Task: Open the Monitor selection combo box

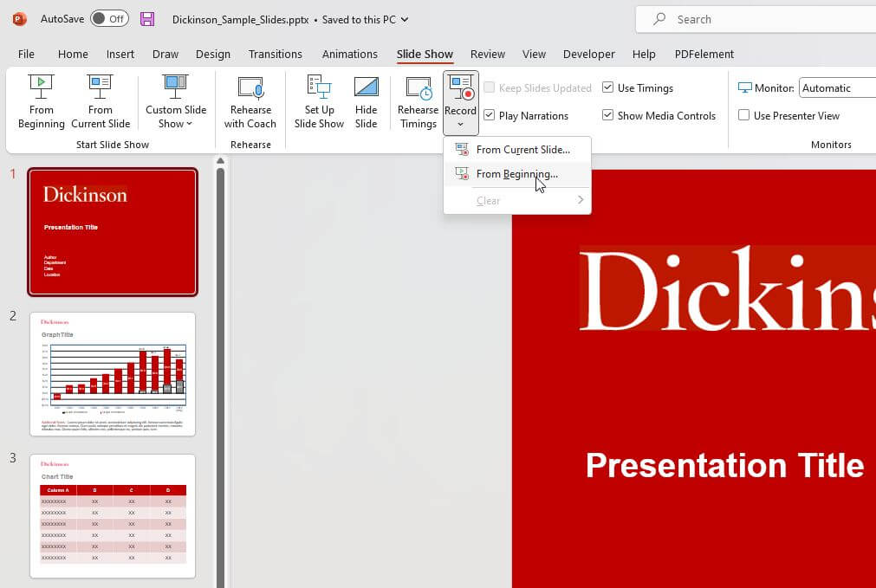Action: [837, 87]
